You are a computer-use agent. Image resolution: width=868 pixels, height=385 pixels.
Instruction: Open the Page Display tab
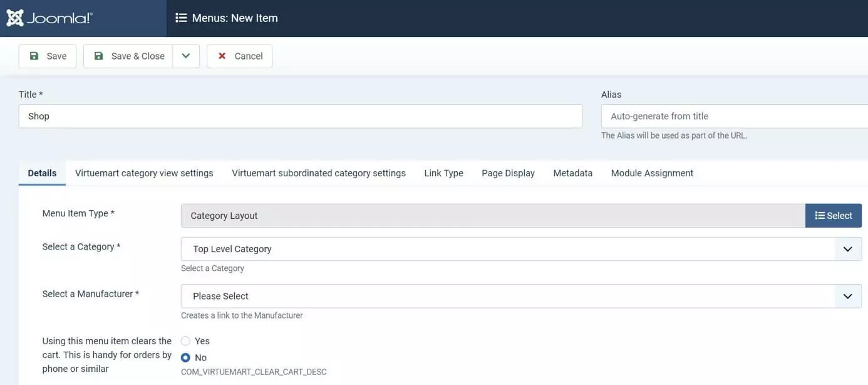(x=508, y=173)
